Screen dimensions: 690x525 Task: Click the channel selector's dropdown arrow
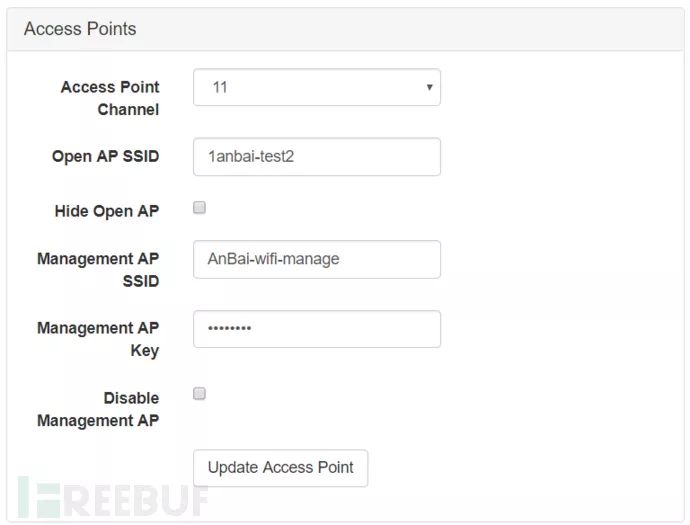(429, 87)
